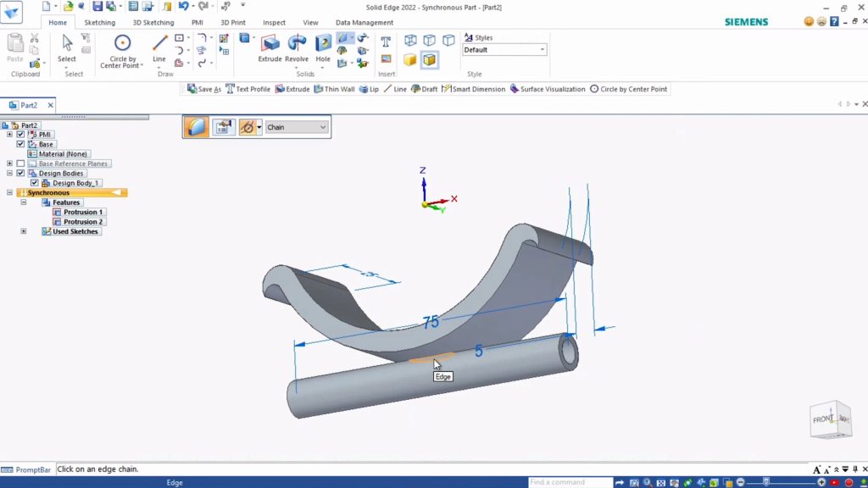868x488 pixels.
Task: Expand the Used Sketches node
Action: (x=23, y=231)
